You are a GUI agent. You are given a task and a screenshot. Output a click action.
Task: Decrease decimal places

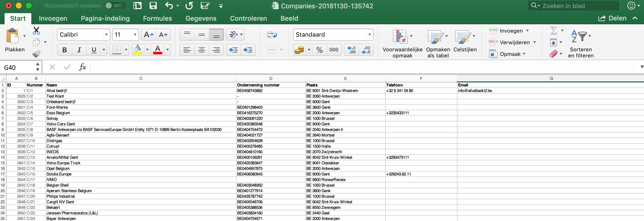[366, 50]
